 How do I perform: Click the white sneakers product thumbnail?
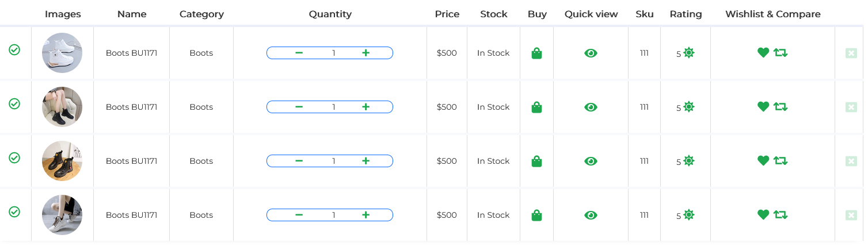[x=62, y=53]
